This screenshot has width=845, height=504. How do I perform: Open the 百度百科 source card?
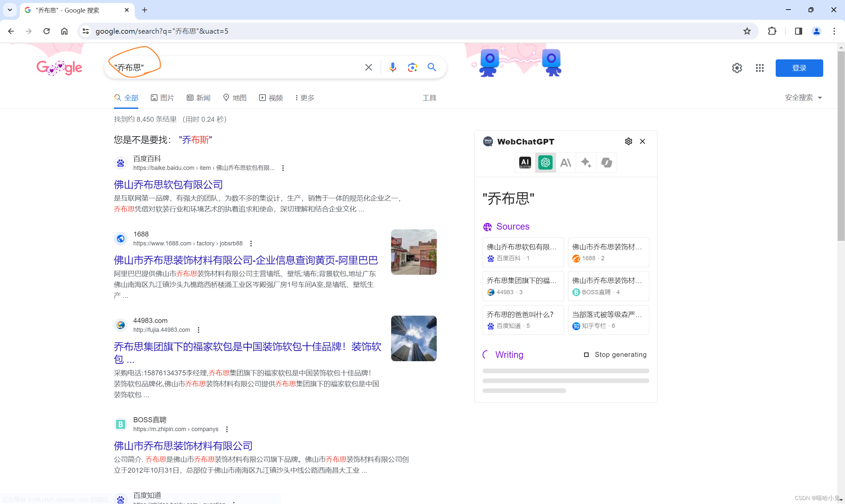pos(523,252)
